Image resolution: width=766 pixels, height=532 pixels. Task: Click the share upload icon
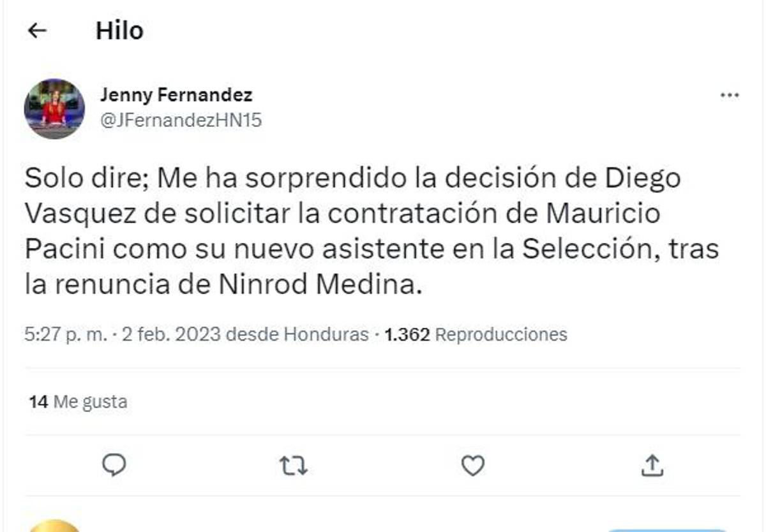[652, 466]
